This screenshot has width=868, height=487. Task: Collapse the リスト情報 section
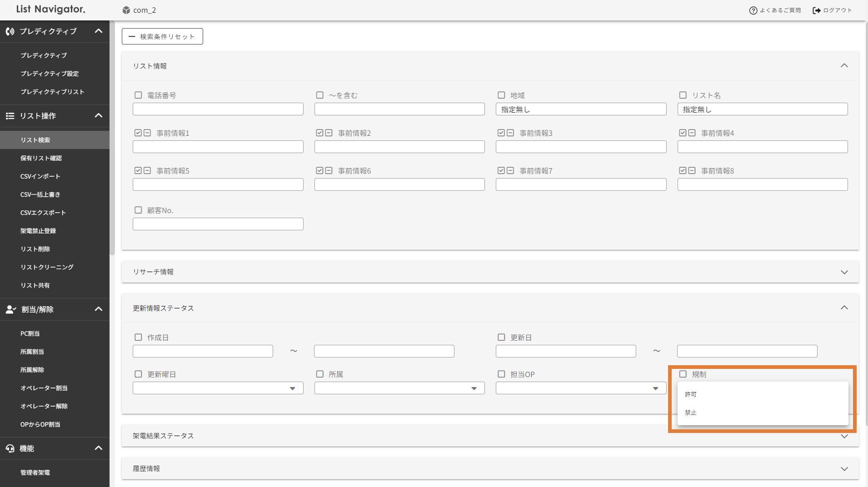point(844,66)
